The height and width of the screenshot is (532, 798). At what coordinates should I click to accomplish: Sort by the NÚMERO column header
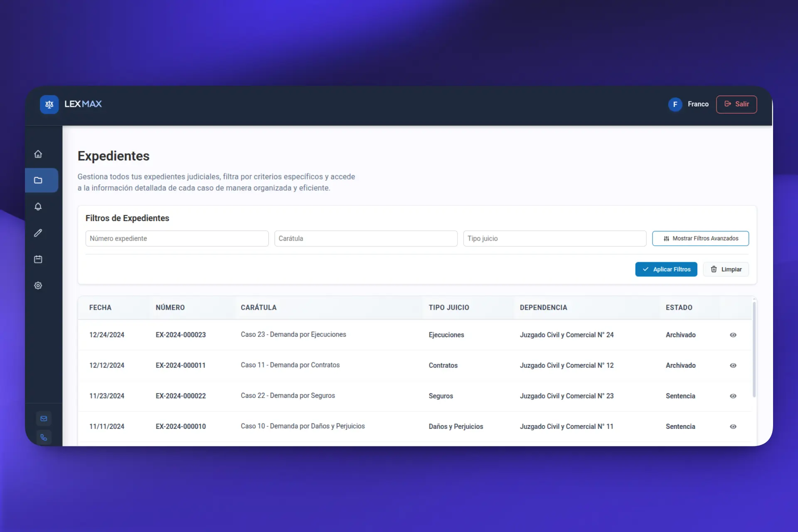click(170, 308)
